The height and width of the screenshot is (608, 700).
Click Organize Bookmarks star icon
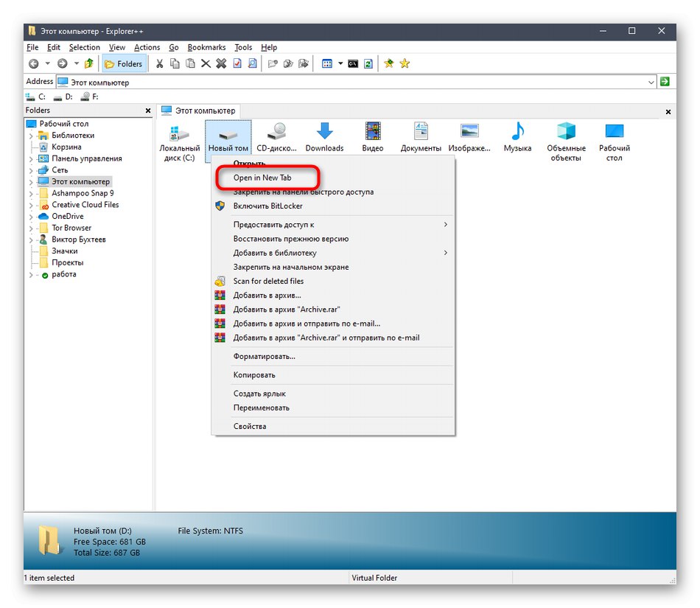tap(405, 63)
